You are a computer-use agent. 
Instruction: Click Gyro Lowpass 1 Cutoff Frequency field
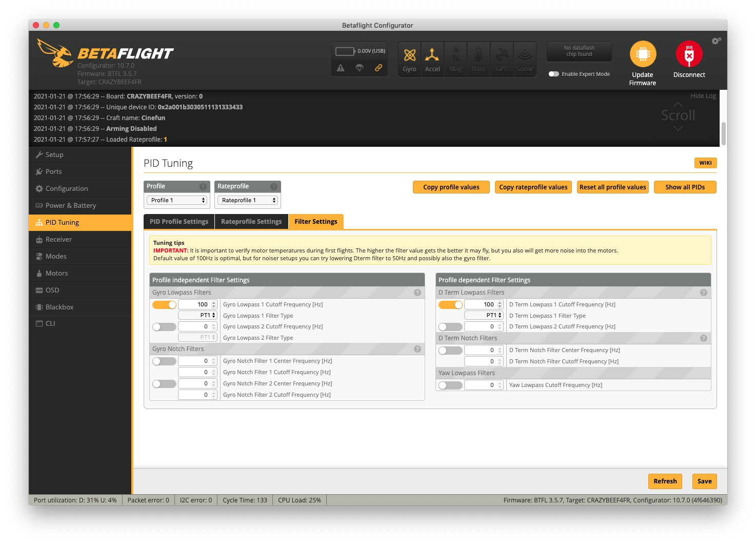[197, 305]
